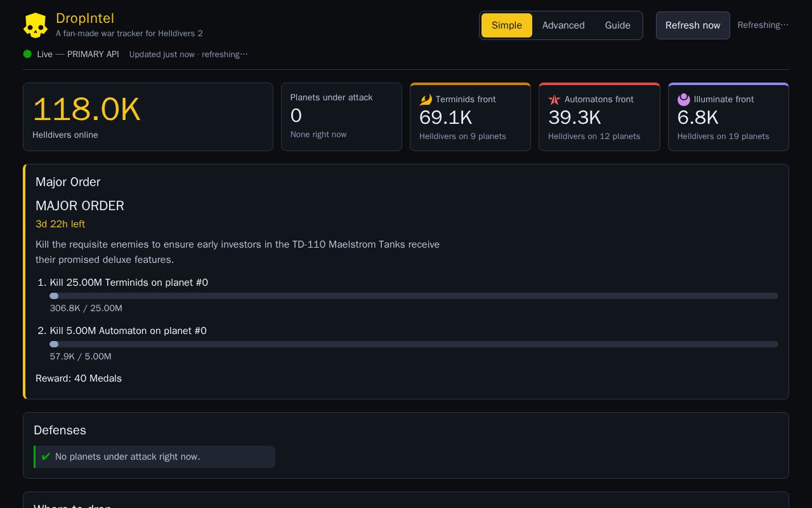
Task: Click the green checkmark in Defenses
Action: [x=46, y=457]
